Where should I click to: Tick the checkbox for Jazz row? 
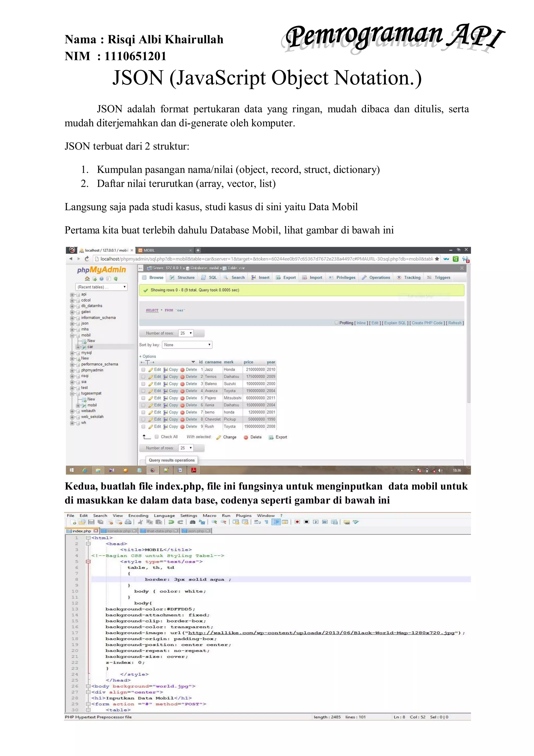click(x=143, y=370)
